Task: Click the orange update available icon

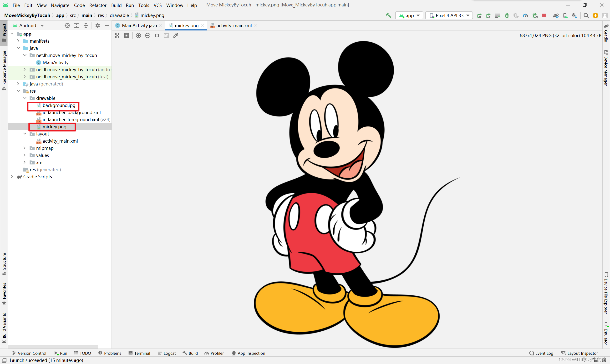Action: tap(595, 16)
